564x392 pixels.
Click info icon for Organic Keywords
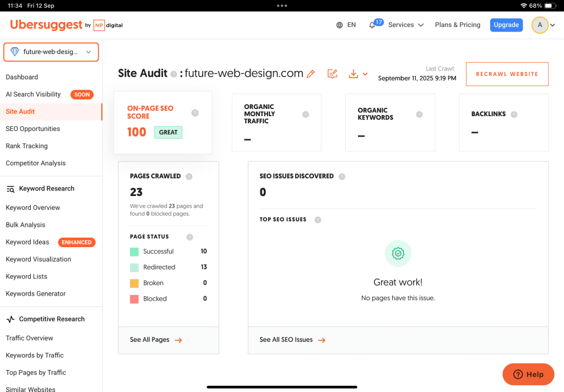click(419, 115)
